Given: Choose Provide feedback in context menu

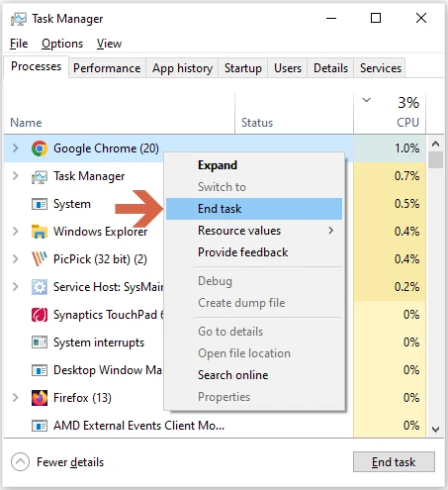Looking at the screenshot, I should click(254, 252).
